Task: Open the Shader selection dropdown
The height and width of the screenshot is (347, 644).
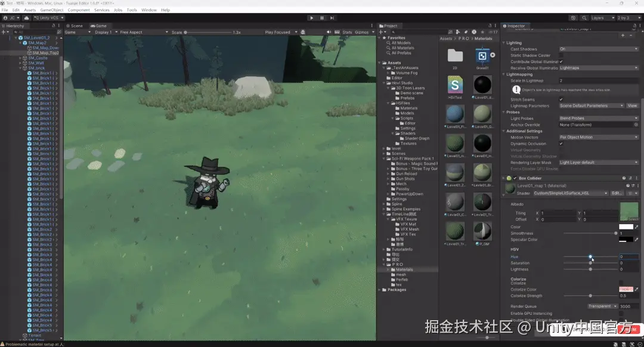Action: [571, 193]
